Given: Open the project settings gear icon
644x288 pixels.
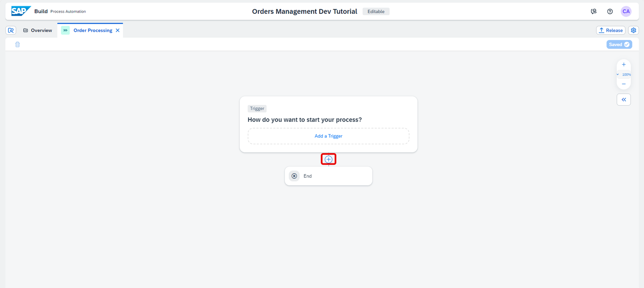Looking at the screenshot, I should 633,30.
